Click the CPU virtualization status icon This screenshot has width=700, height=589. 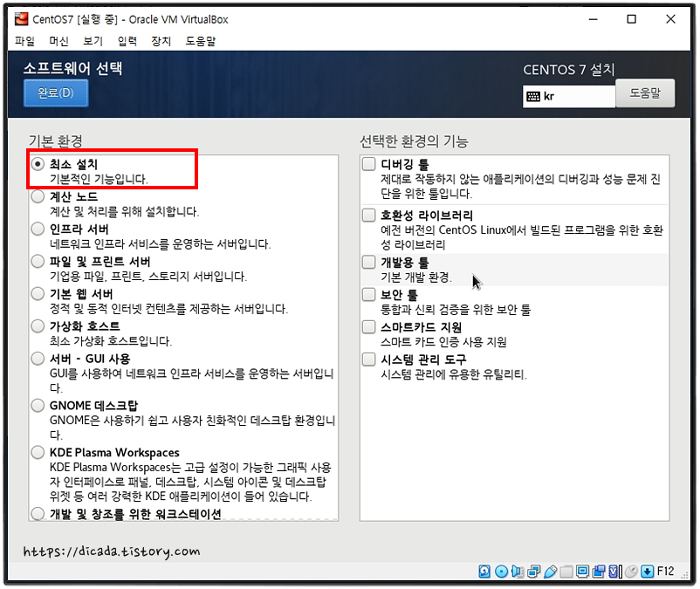615,572
